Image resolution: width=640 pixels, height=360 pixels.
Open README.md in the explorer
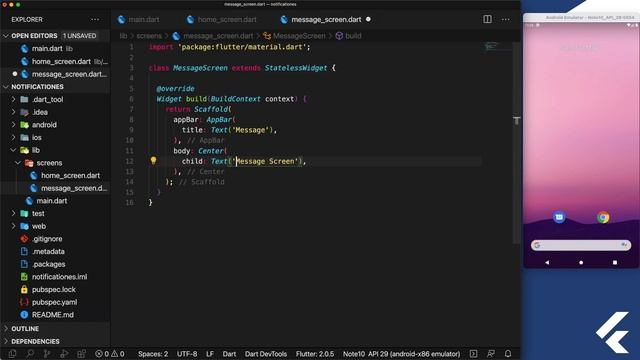click(53, 315)
